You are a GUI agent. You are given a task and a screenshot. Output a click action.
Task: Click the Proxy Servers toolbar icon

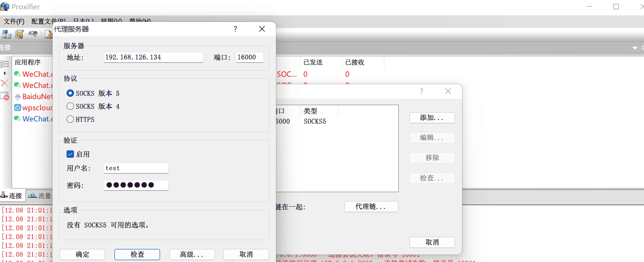7,34
